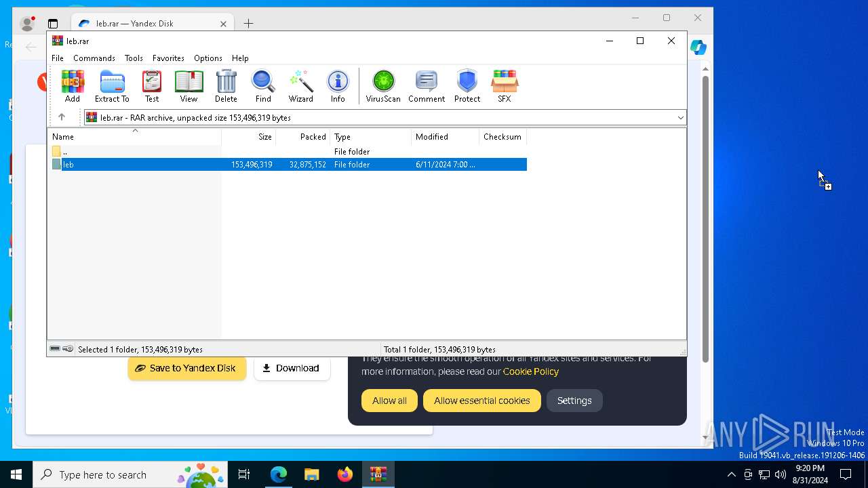The image size is (868, 488).
Task: Open the Options menu
Action: pos(208,58)
